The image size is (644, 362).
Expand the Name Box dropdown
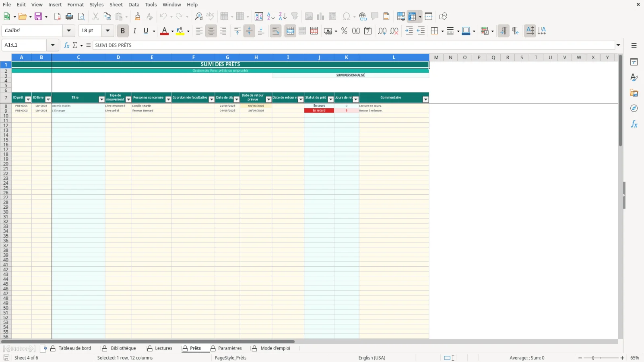[x=53, y=45]
